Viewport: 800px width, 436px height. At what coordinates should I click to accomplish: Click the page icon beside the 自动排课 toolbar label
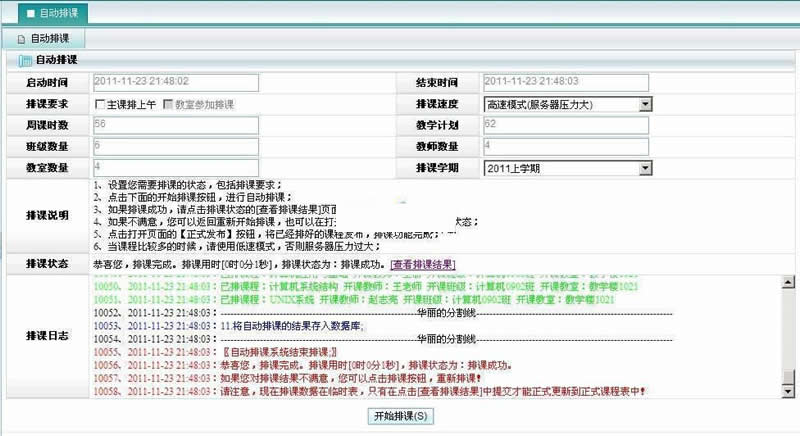click(21, 38)
